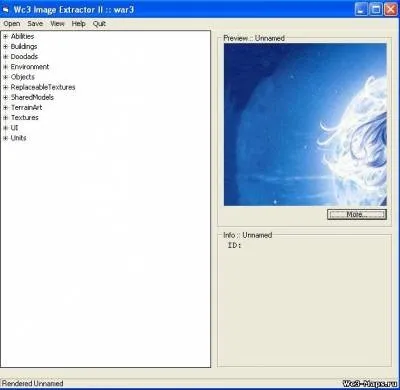Open the Help menu

79,24
